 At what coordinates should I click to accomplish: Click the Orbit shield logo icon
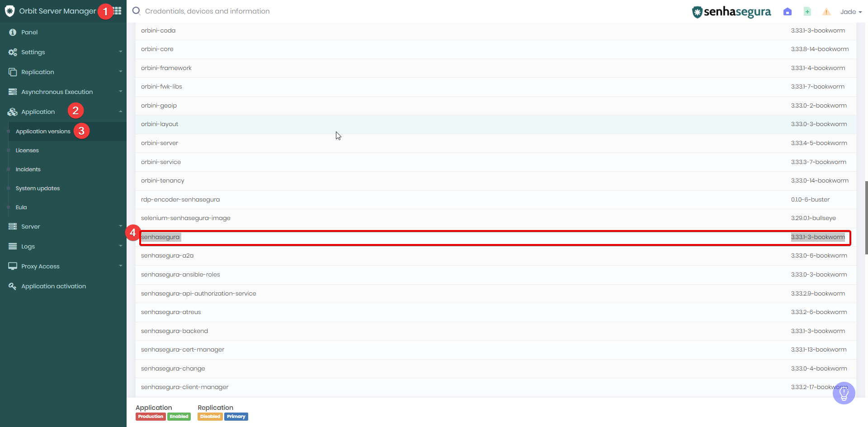click(9, 11)
